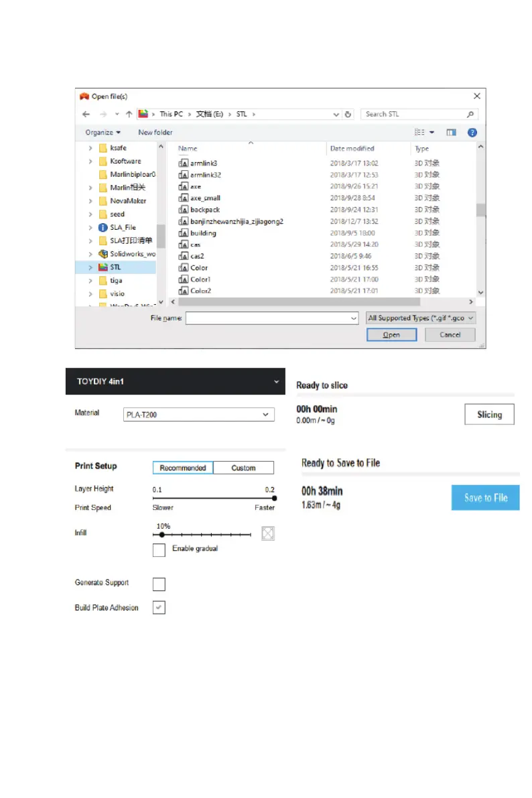Switch to the Custom print setup tab
Image resolution: width=532 pixels, height=798 pixels.
tap(243, 468)
